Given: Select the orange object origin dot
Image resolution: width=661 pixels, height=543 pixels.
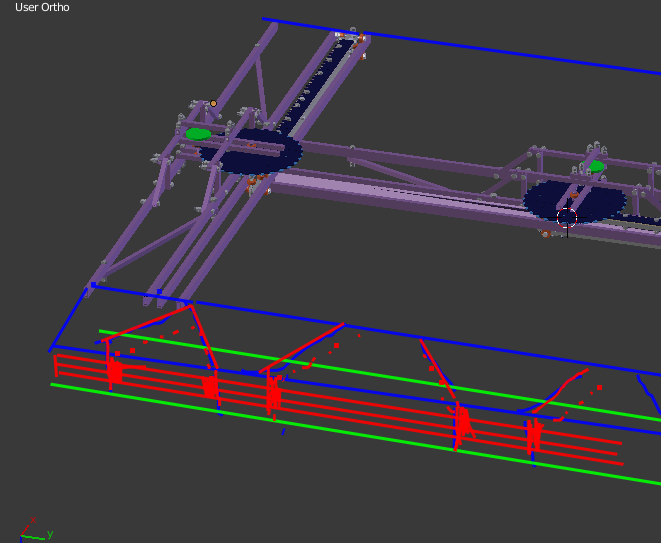Looking at the screenshot, I should [x=213, y=103].
